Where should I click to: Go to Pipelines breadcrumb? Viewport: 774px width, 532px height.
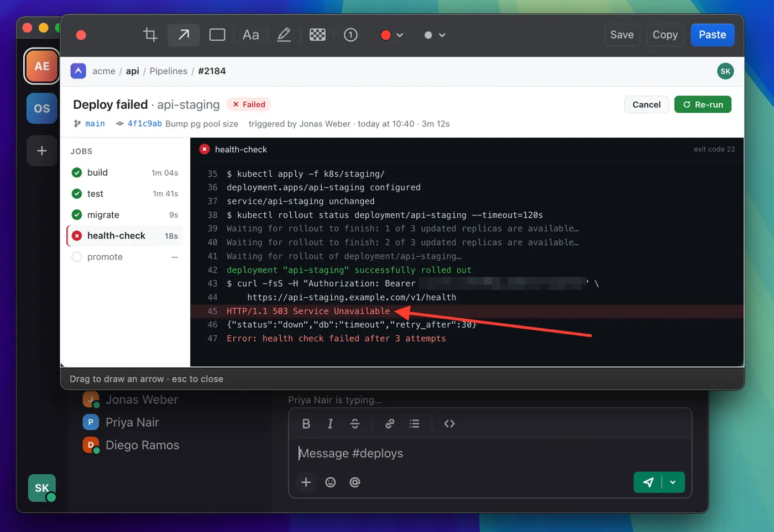pyautogui.click(x=168, y=71)
